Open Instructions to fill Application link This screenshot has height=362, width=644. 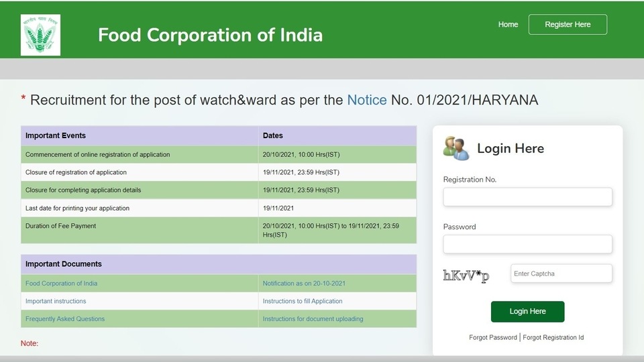303,301
